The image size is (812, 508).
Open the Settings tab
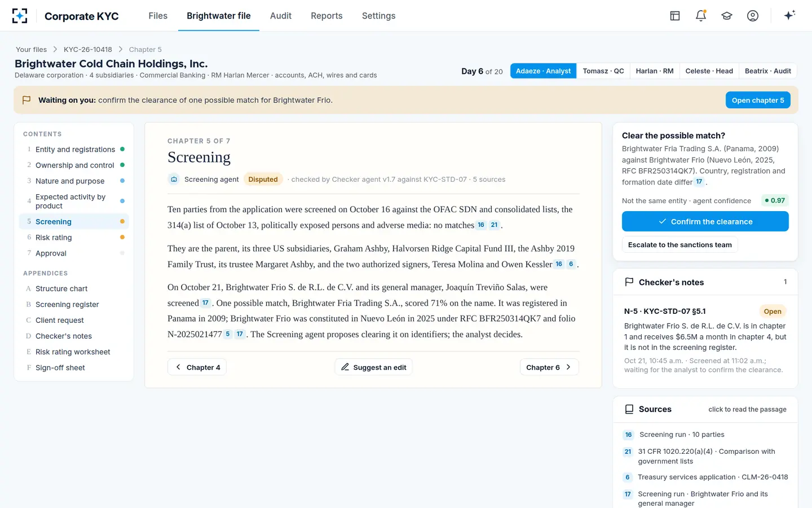(378, 16)
